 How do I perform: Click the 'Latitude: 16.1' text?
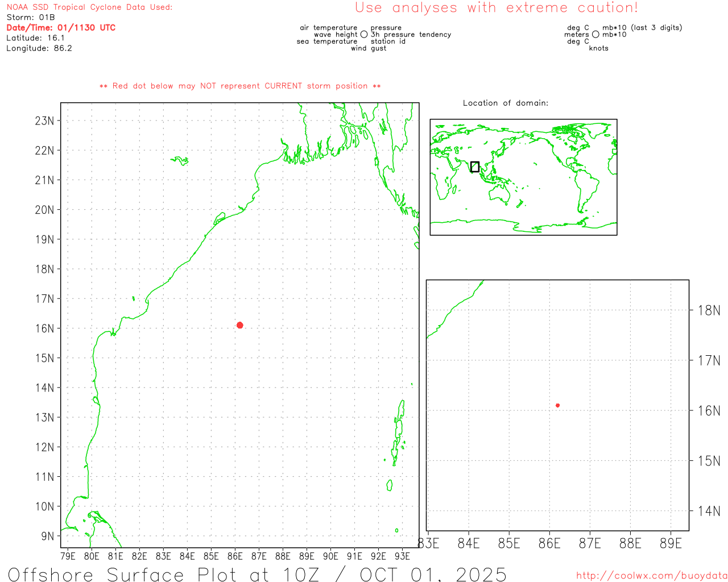point(35,38)
